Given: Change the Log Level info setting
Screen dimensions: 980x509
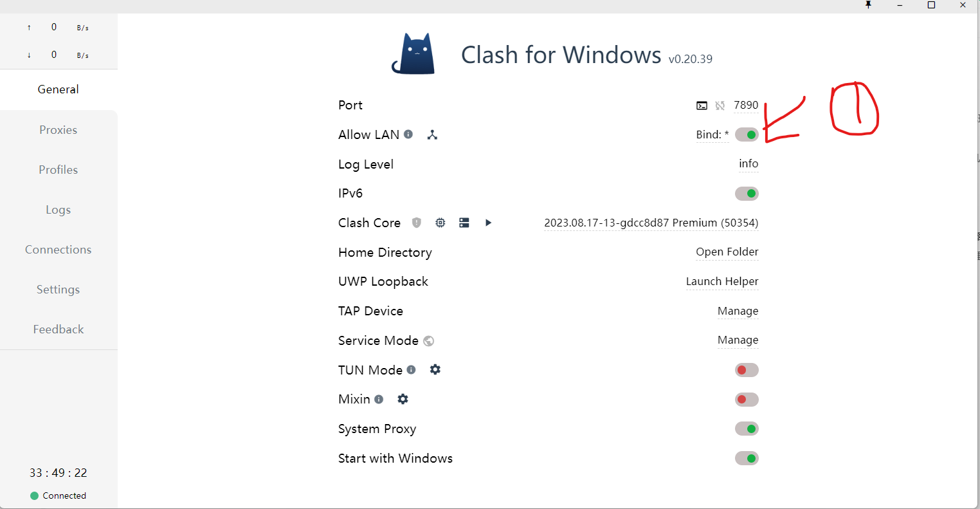Looking at the screenshot, I should (x=748, y=164).
